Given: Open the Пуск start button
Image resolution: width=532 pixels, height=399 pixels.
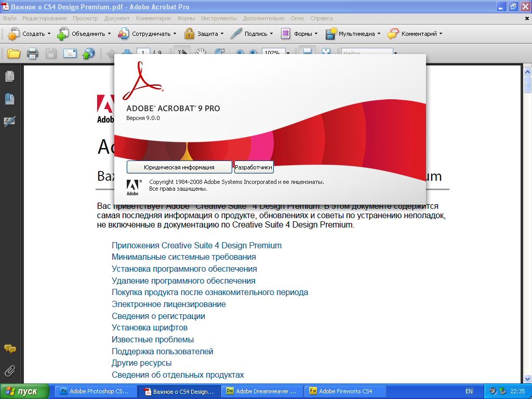Looking at the screenshot, I should [x=24, y=391].
